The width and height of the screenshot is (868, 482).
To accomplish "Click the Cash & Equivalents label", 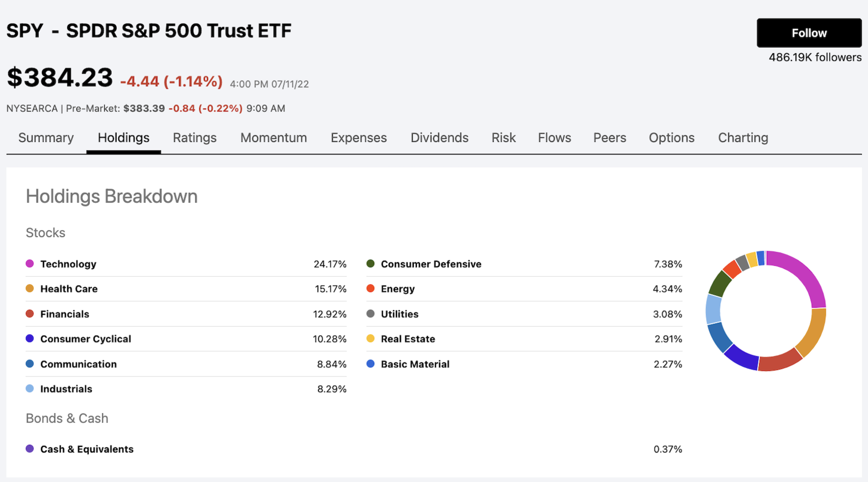I will (87, 449).
